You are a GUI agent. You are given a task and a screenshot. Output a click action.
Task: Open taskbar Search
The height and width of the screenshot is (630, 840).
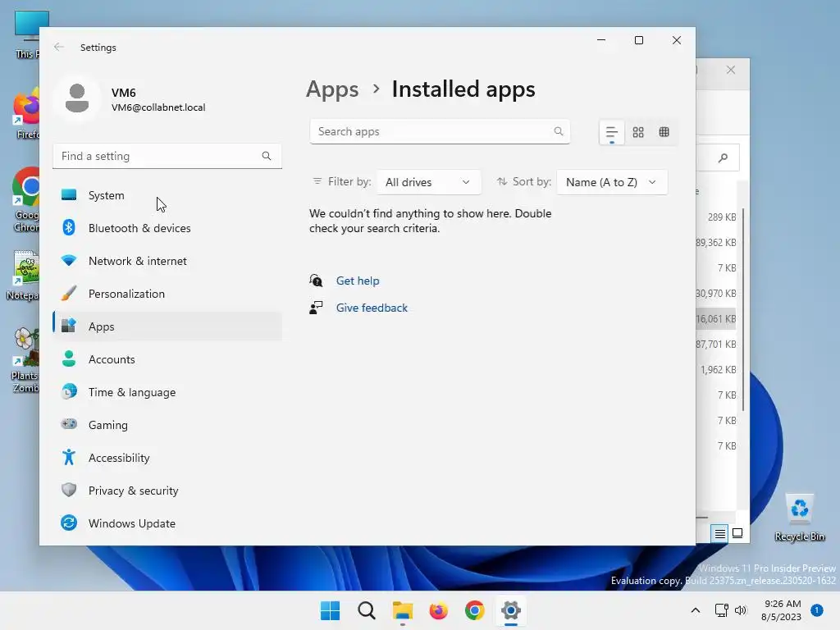(x=367, y=610)
